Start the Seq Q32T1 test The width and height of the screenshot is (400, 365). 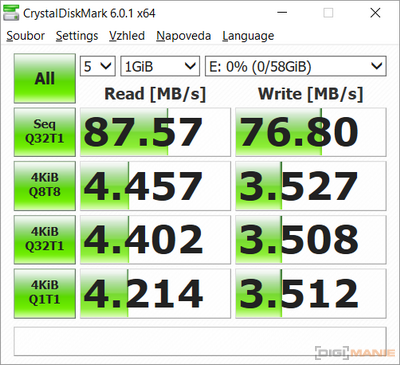45,132
